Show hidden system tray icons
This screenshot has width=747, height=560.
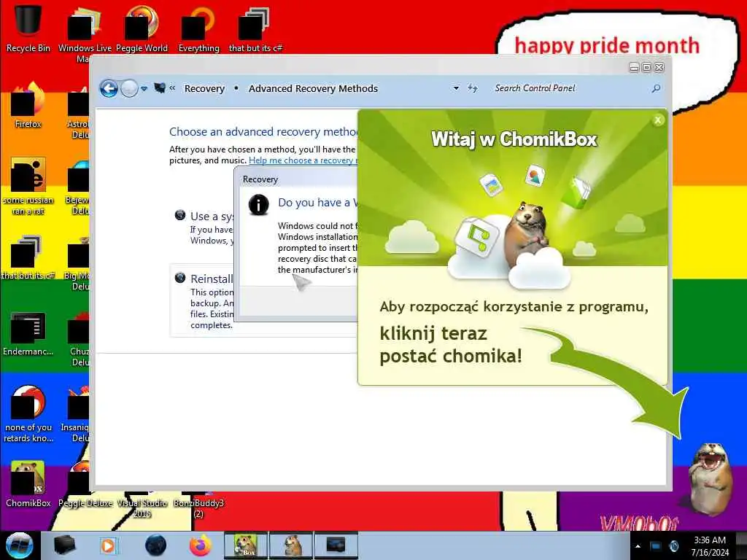click(x=638, y=546)
